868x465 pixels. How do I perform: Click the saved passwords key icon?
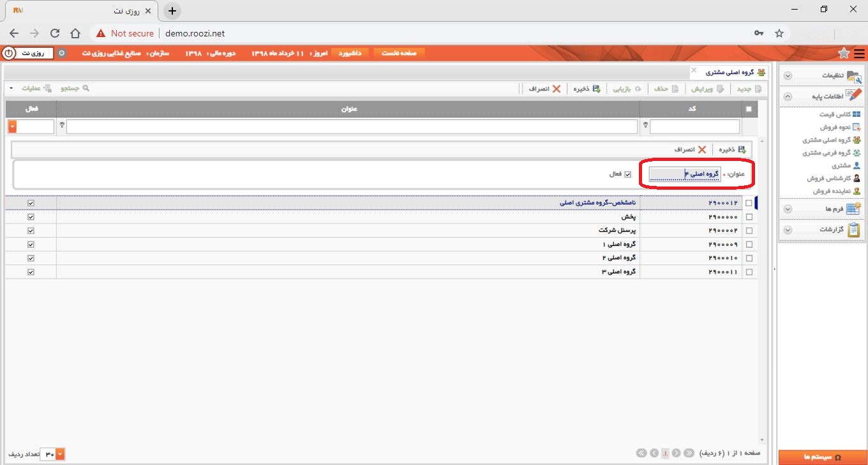tap(759, 33)
